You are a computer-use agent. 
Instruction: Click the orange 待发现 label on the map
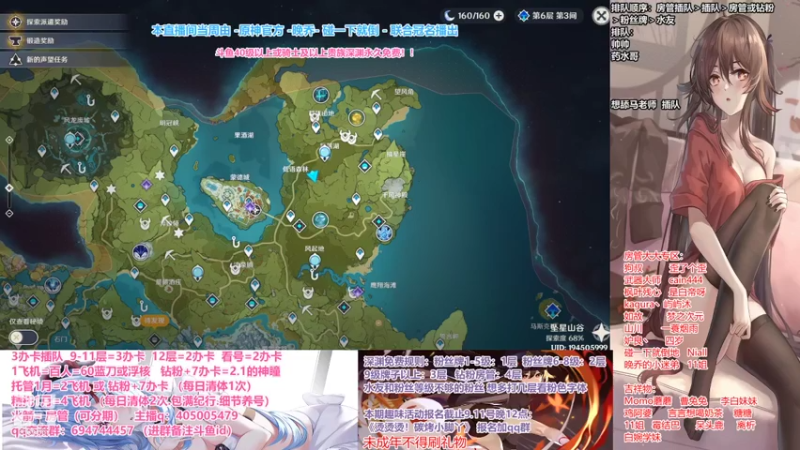point(154,320)
